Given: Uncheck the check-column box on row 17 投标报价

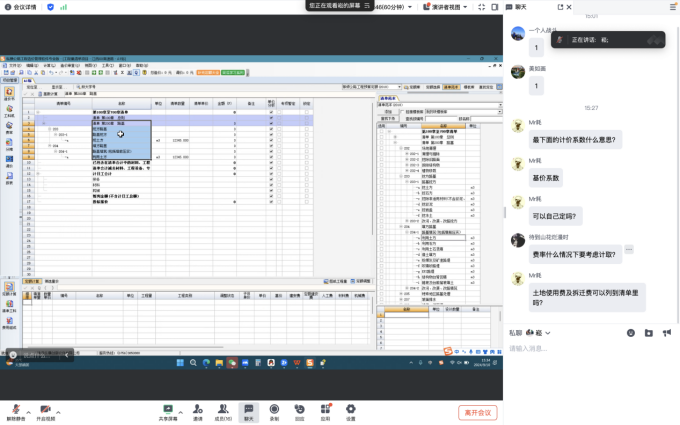Looking at the screenshot, I should coord(271,202).
